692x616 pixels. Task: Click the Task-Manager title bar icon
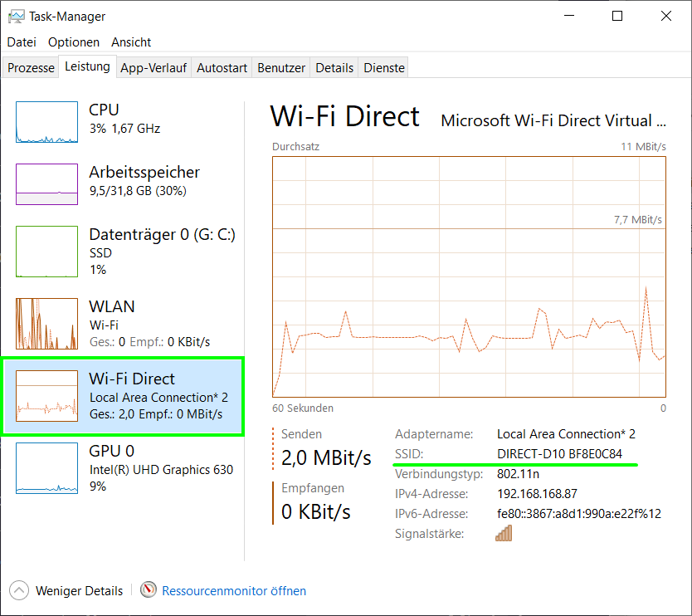point(17,17)
